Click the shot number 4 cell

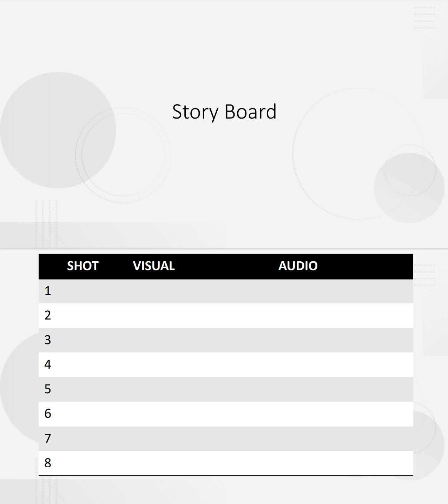[x=83, y=365]
